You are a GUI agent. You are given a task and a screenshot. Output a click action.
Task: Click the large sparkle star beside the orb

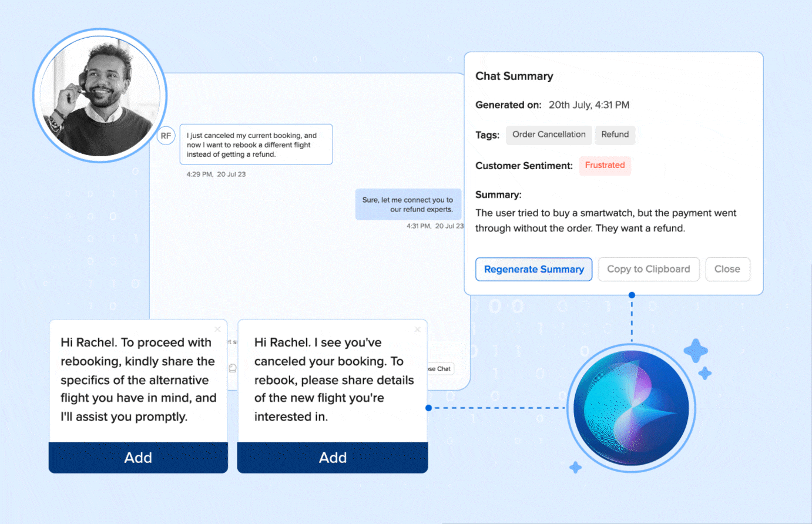coord(696,351)
